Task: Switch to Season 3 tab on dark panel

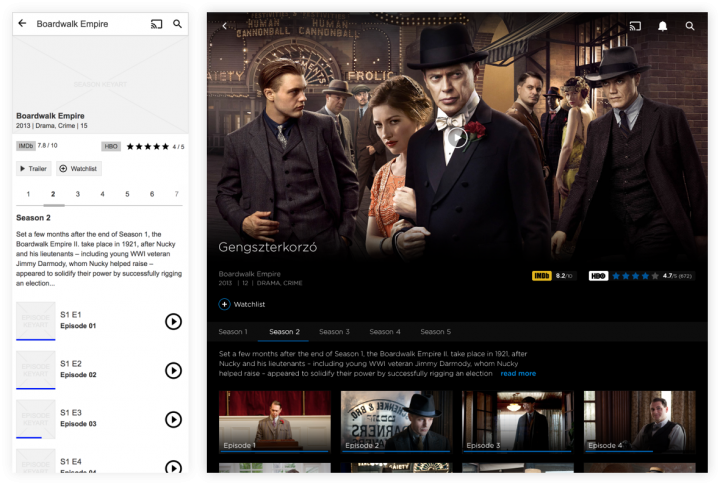Action: 334,332
